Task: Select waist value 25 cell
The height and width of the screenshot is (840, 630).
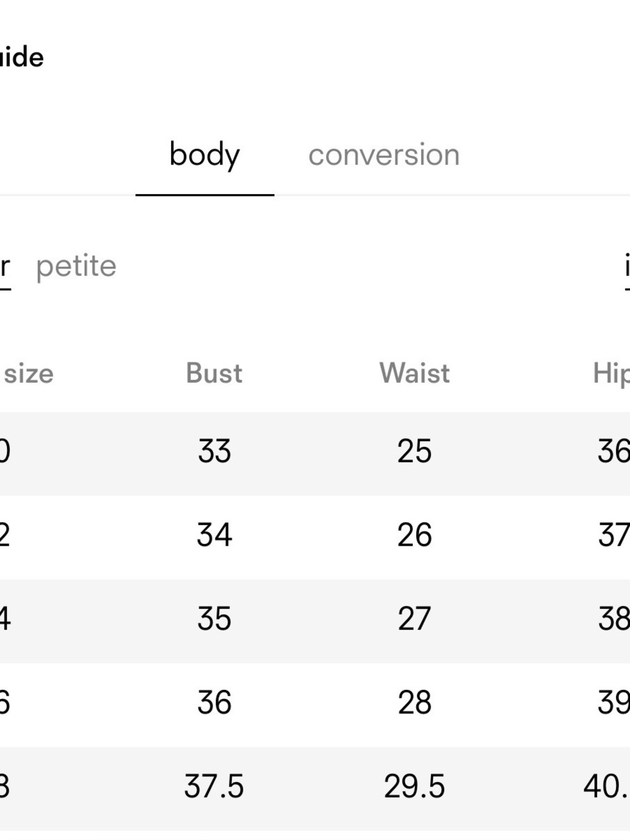Action: (414, 452)
